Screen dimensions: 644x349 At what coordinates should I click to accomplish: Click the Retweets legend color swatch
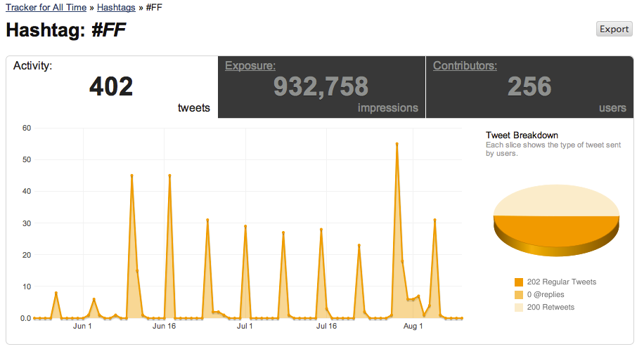(519, 308)
